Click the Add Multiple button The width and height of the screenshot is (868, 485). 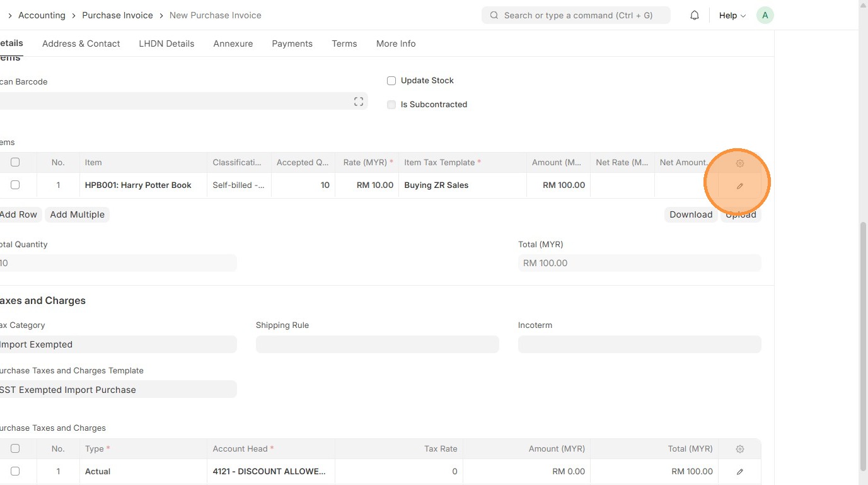[x=78, y=214]
